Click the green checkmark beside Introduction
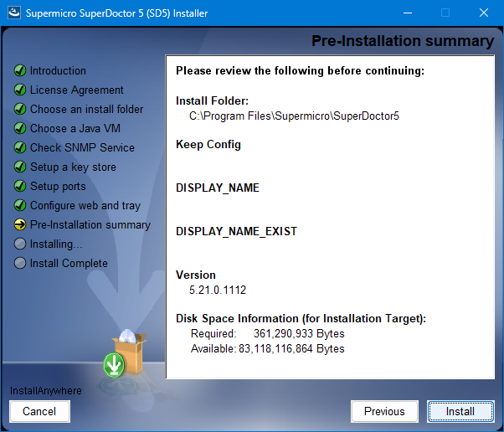This screenshot has height=432, width=504. (x=20, y=71)
